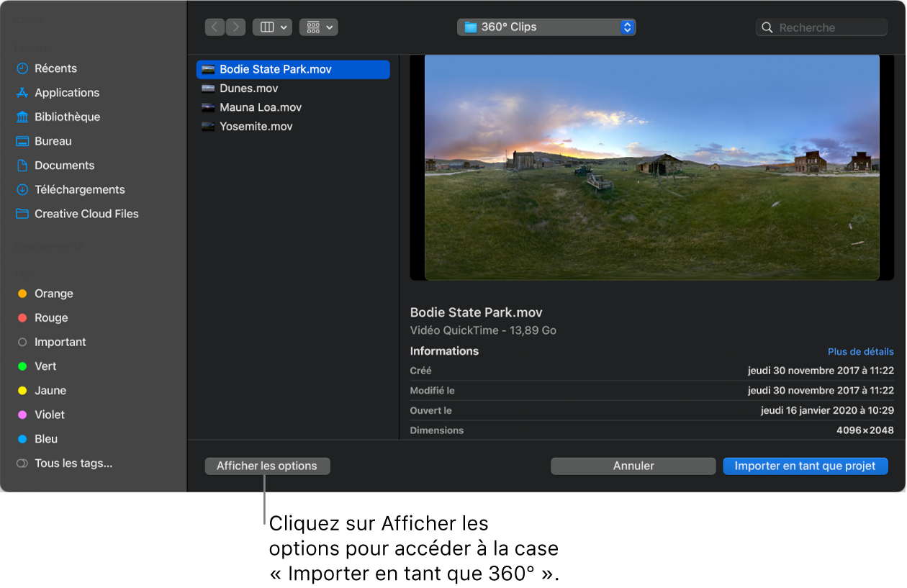907x588 pixels.
Task: Click Afficher les options
Action: point(266,466)
